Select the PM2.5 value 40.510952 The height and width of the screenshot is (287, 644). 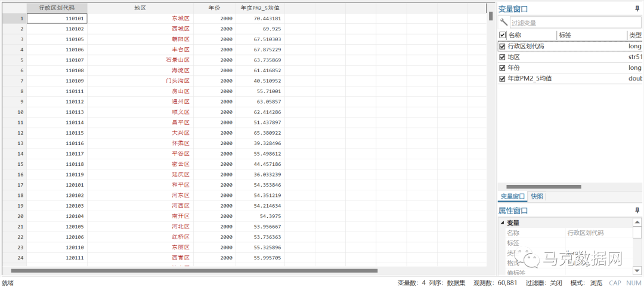(x=261, y=81)
